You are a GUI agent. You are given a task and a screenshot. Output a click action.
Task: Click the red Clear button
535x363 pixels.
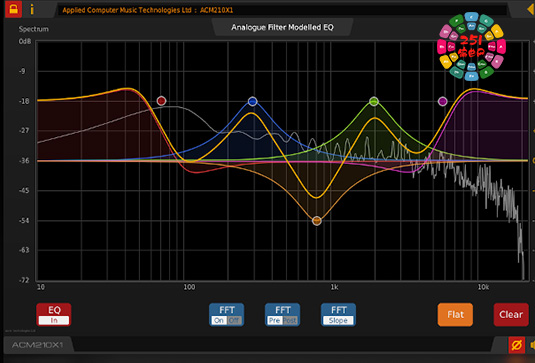coord(511,315)
